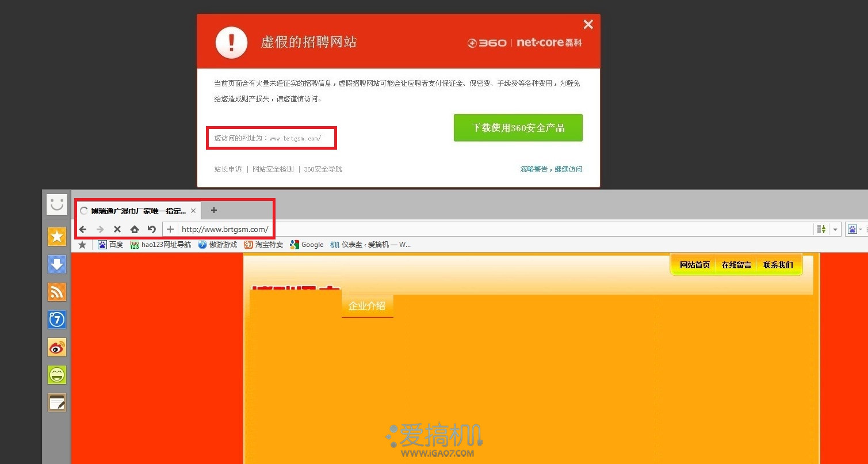Open the Weibo sidebar icon

[x=57, y=347]
